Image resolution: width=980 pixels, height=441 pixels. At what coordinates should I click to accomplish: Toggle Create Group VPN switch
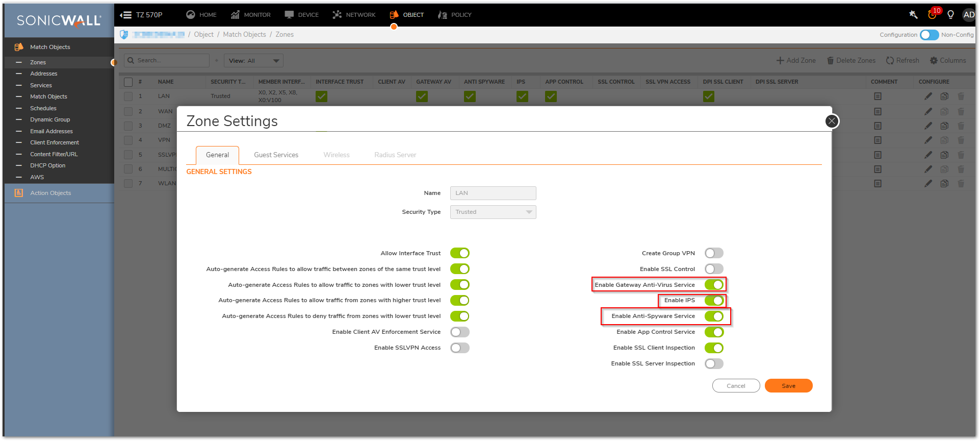[714, 253]
